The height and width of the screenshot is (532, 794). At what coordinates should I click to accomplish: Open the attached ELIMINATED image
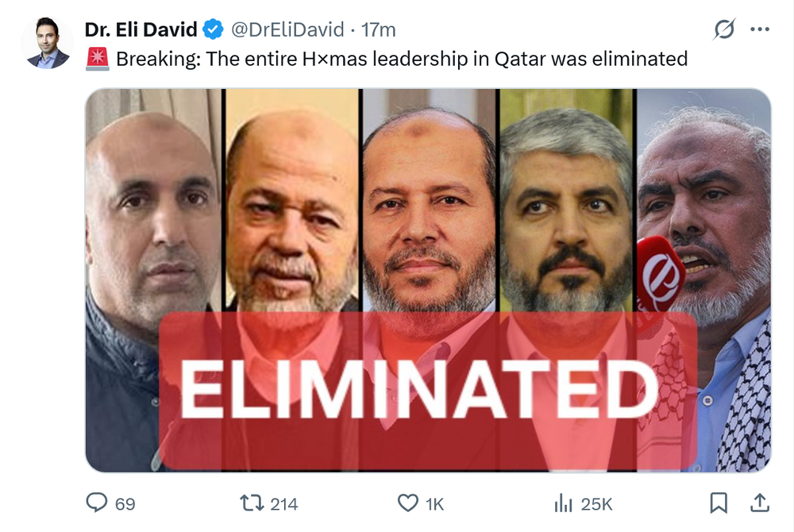click(428, 280)
